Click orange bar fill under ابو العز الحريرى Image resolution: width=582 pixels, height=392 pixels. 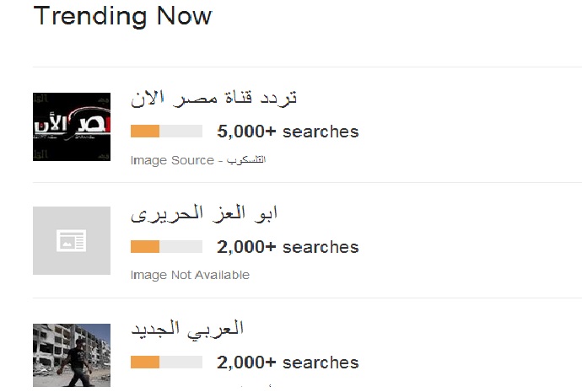click(145, 247)
